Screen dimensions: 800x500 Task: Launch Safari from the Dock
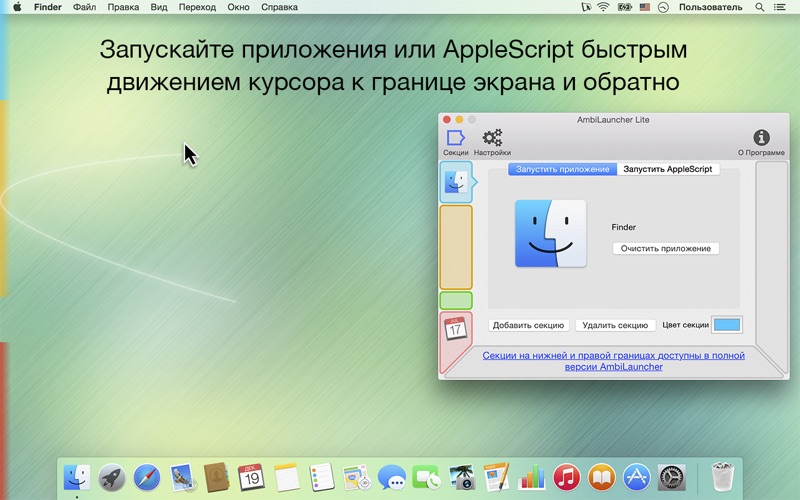(147, 478)
